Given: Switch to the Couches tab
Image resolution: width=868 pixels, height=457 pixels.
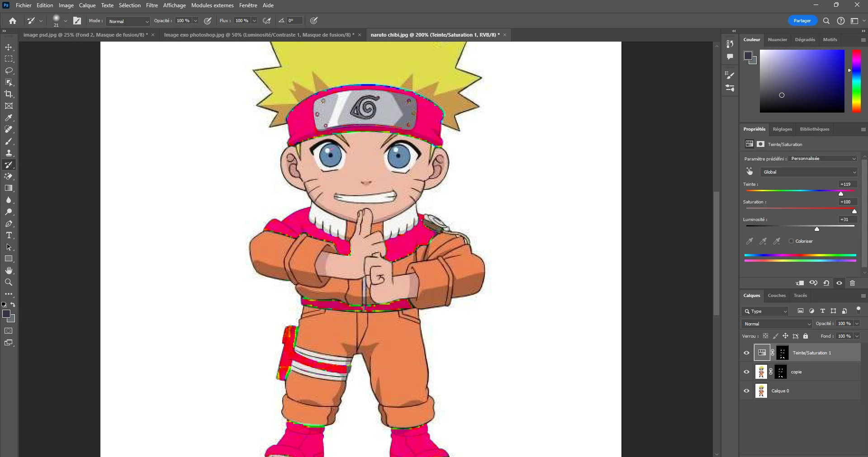Looking at the screenshot, I should tap(777, 296).
